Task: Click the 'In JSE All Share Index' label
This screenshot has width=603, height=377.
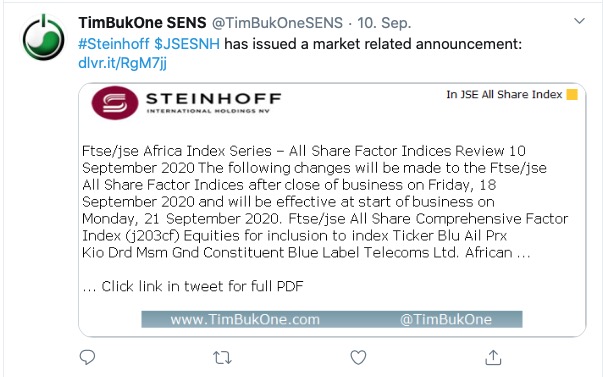Action: 504,94
